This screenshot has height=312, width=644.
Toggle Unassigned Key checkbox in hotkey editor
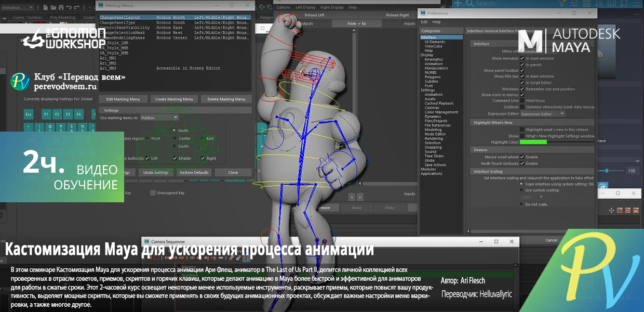pyautogui.click(x=153, y=193)
